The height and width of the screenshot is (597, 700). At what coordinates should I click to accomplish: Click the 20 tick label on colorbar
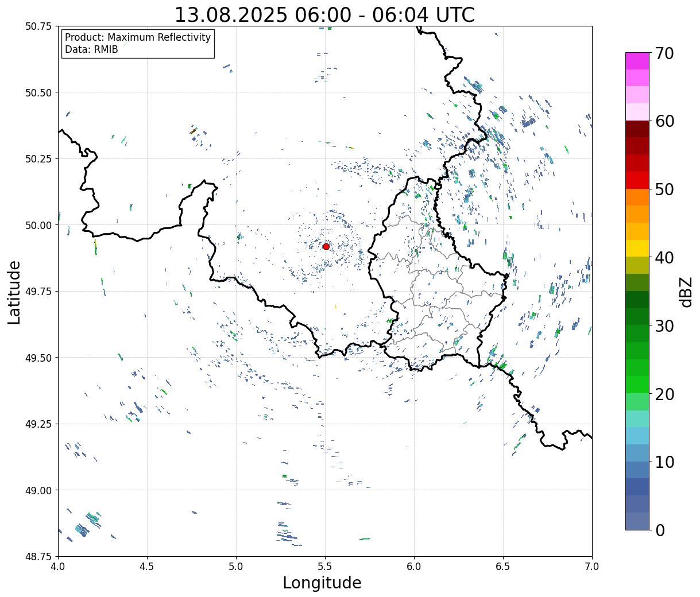click(x=663, y=394)
